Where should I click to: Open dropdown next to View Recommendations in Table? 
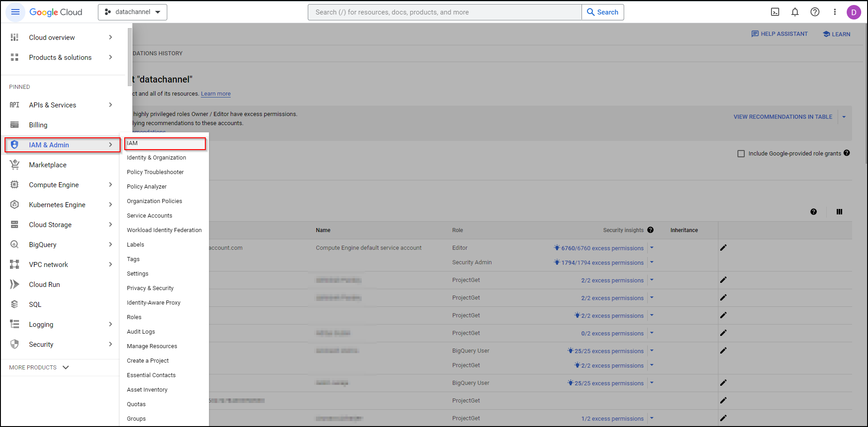844,117
